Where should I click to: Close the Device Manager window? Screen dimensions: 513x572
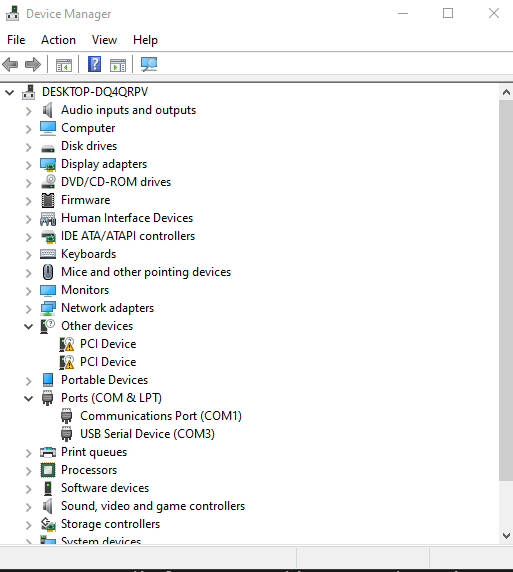click(x=494, y=13)
